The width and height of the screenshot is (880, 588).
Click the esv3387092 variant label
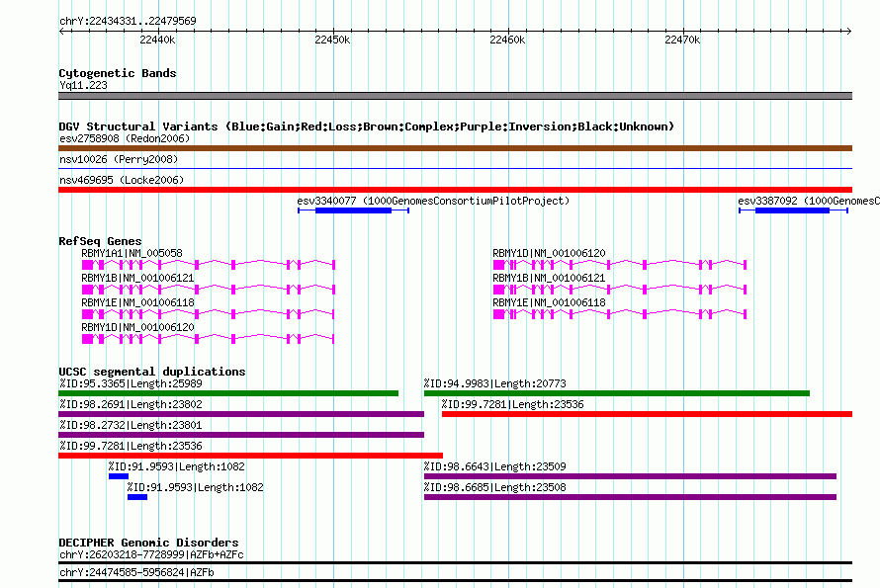click(809, 201)
